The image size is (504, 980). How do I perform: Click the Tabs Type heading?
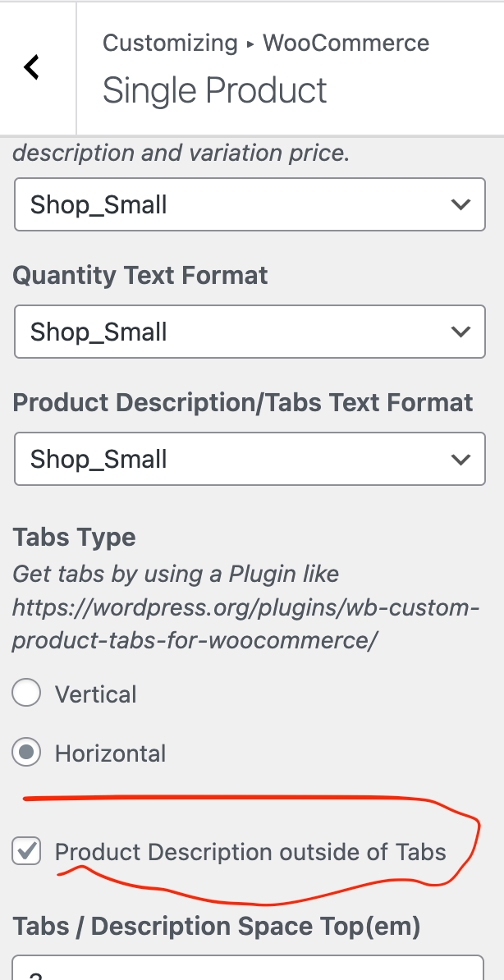pyautogui.click(x=74, y=537)
